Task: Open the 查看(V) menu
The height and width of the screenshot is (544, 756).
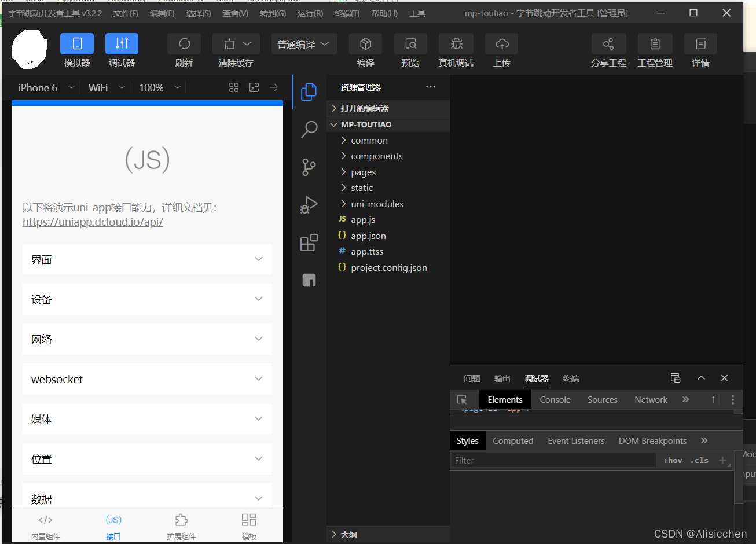Action: (x=235, y=13)
